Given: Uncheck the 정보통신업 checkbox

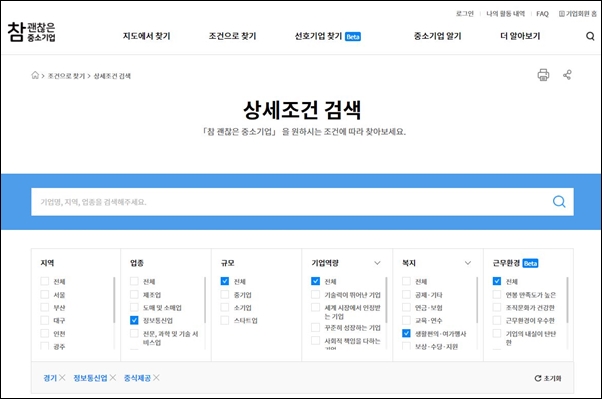Looking at the screenshot, I should click(x=134, y=320).
